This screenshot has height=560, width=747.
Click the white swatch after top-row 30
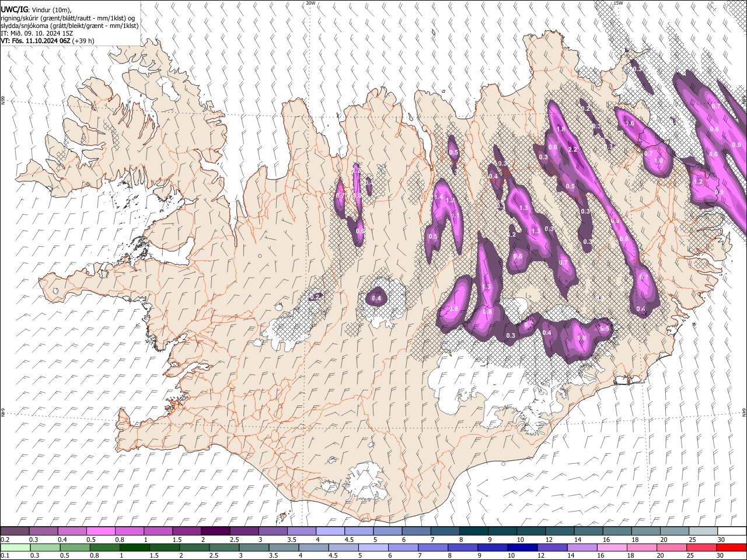tap(732, 531)
